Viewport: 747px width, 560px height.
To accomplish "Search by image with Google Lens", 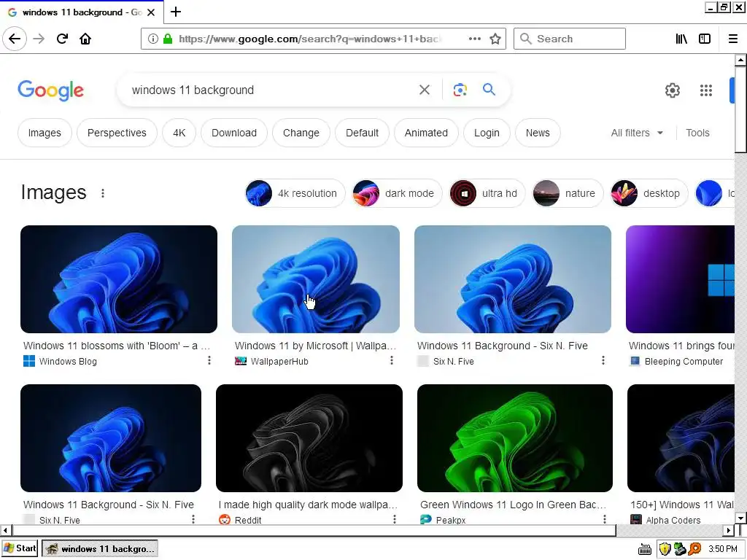I will pyautogui.click(x=460, y=90).
